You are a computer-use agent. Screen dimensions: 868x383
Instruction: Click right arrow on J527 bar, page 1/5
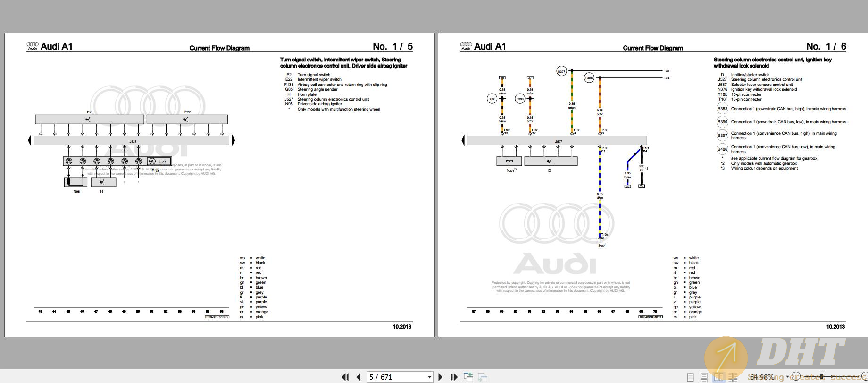pyautogui.click(x=233, y=140)
